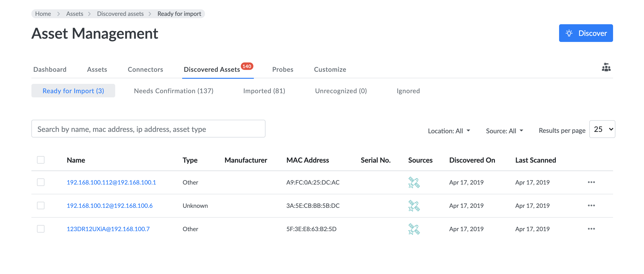Show Needs Confirmation (137) assets
This screenshot has height=274, width=644.
[174, 91]
